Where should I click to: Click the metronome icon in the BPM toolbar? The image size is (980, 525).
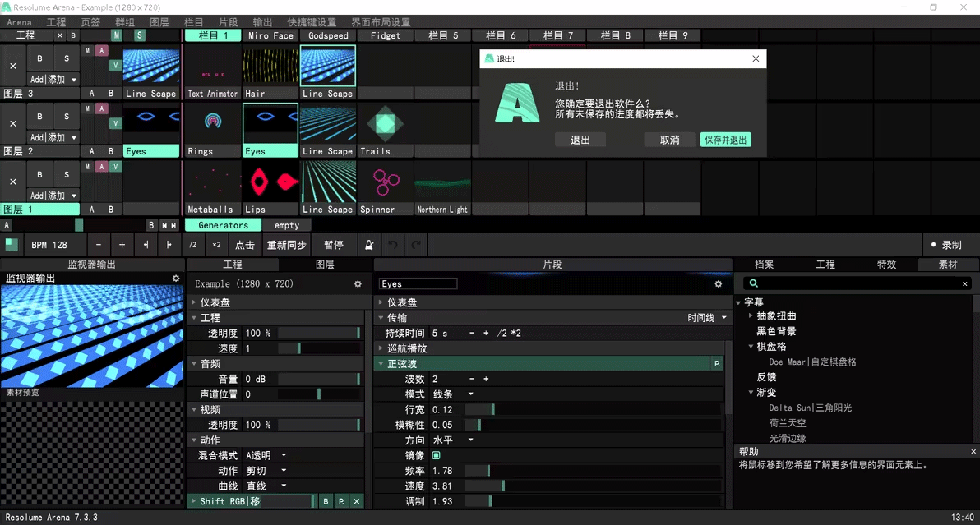click(x=370, y=245)
